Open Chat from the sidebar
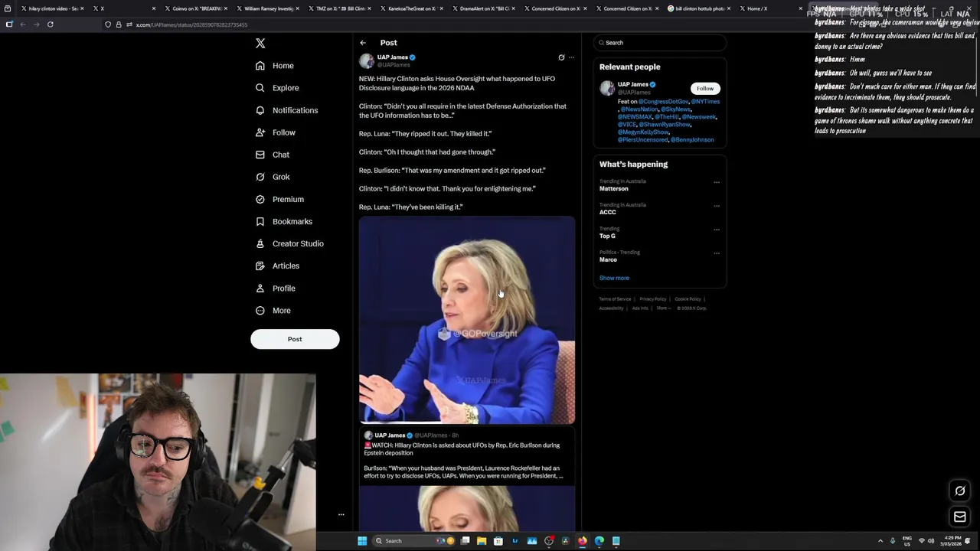 (273, 155)
